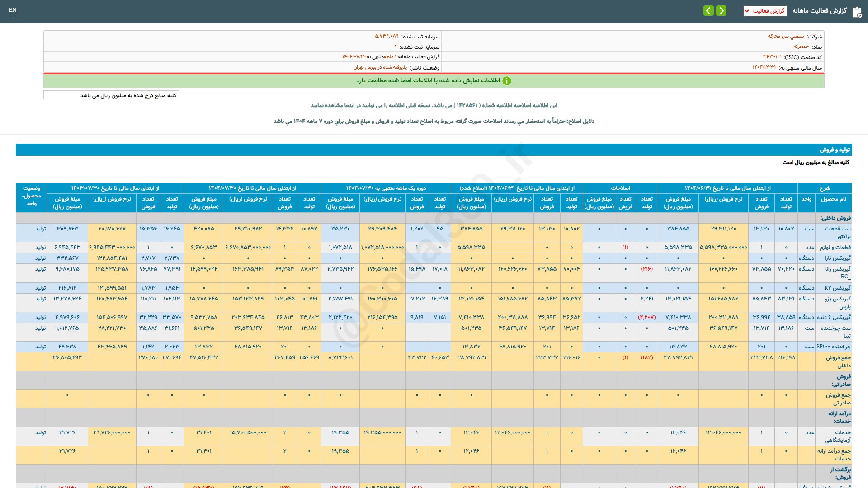
Task: Click the اصلاحات column group header
Action: [620, 188]
